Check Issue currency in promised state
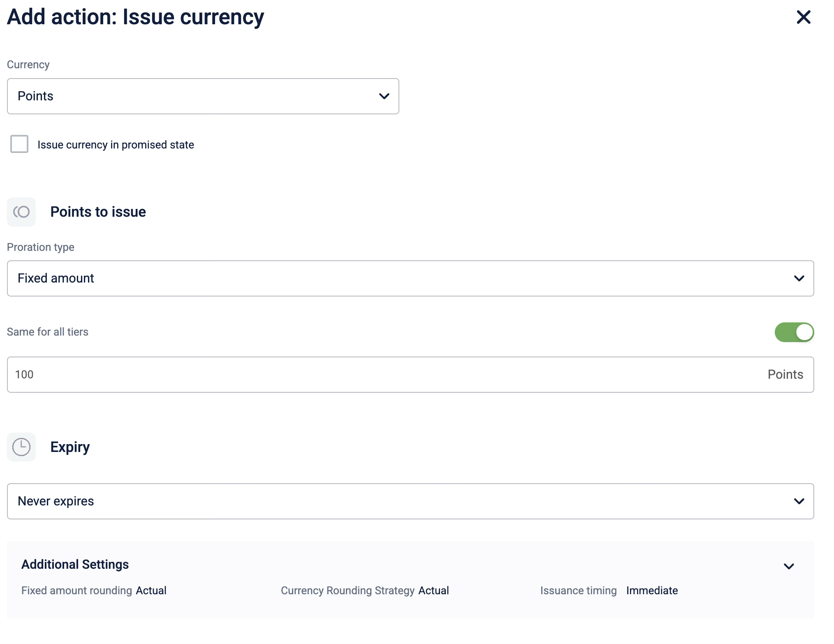Image resolution: width=834 pixels, height=644 pixels. click(19, 144)
